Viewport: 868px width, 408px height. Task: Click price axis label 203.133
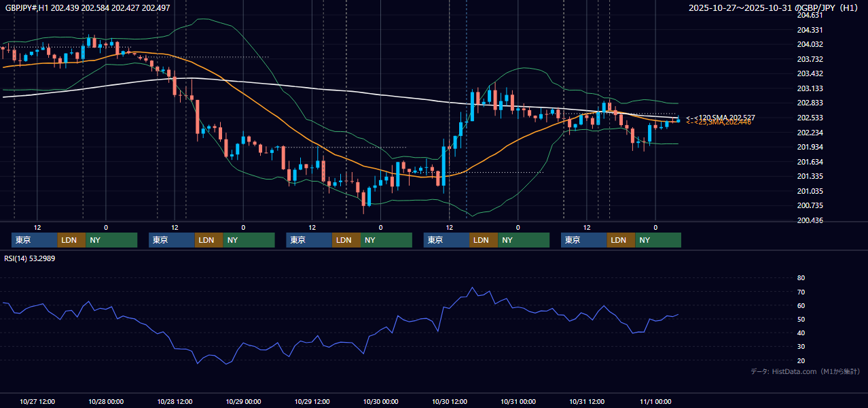[x=810, y=88]
